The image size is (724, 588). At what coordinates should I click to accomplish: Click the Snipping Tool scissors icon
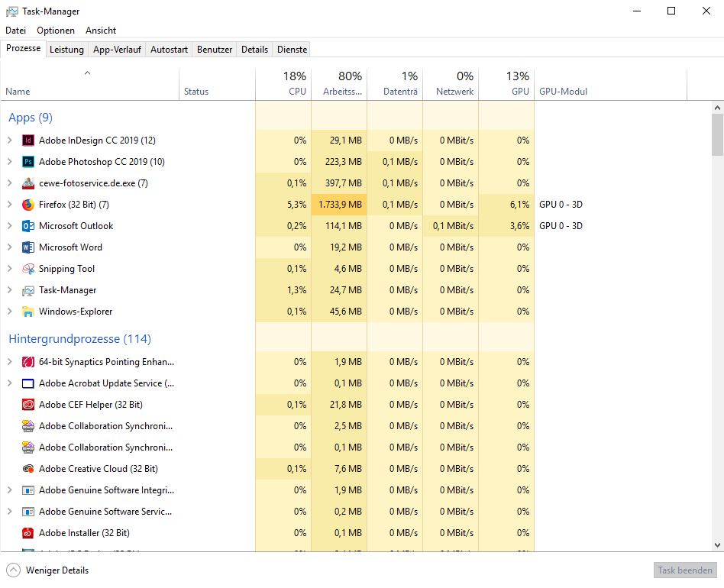point(28,269)
